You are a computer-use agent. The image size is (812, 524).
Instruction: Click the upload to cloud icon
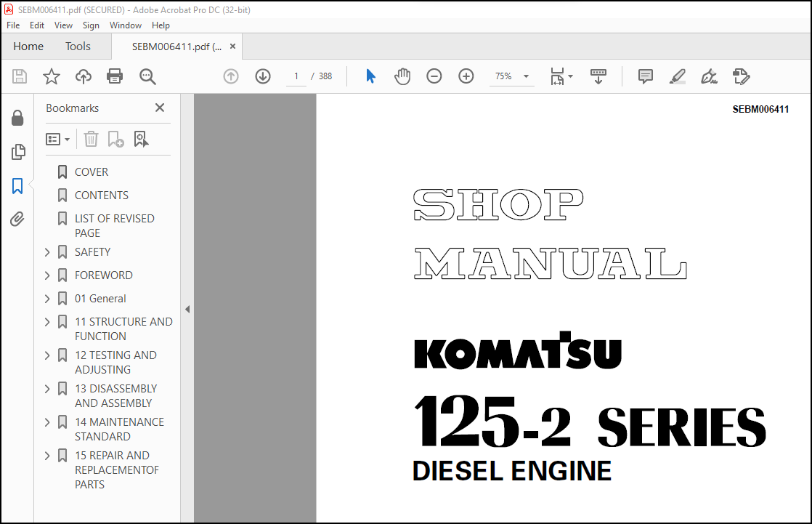tap(84, 77)
